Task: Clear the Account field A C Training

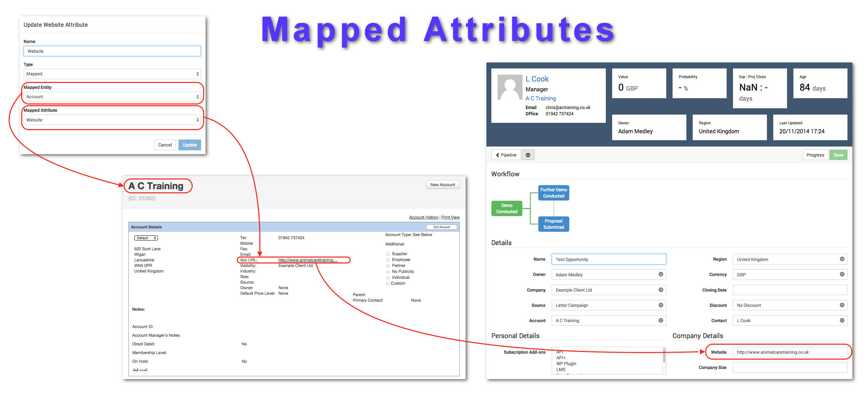Action: (661, 320)
